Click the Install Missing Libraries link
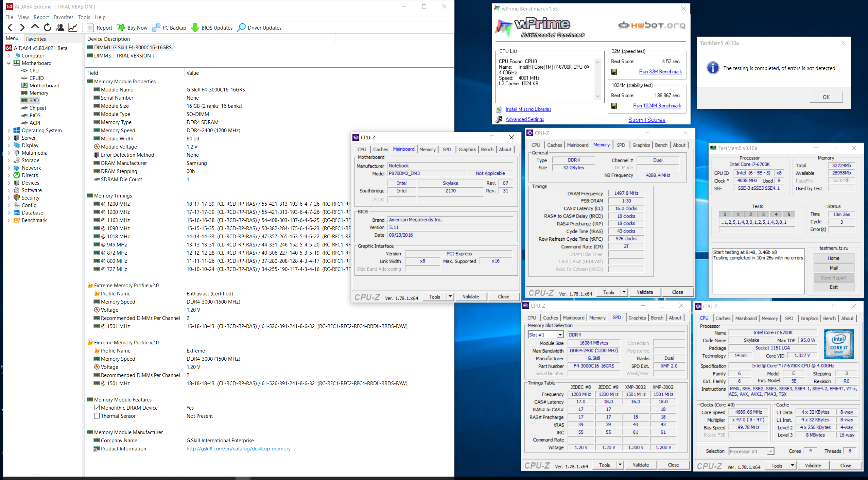The height and width of the screenshot is (480, 868). (528, 109)
